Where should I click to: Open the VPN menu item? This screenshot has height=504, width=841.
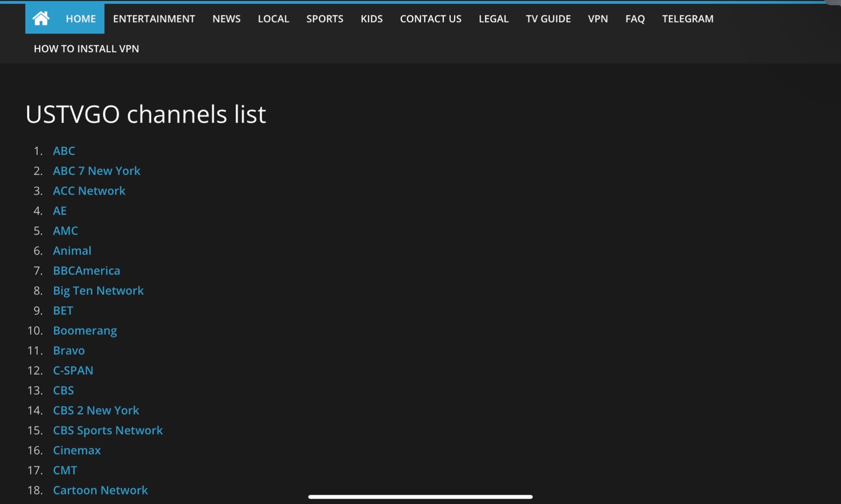click(597, 19)
